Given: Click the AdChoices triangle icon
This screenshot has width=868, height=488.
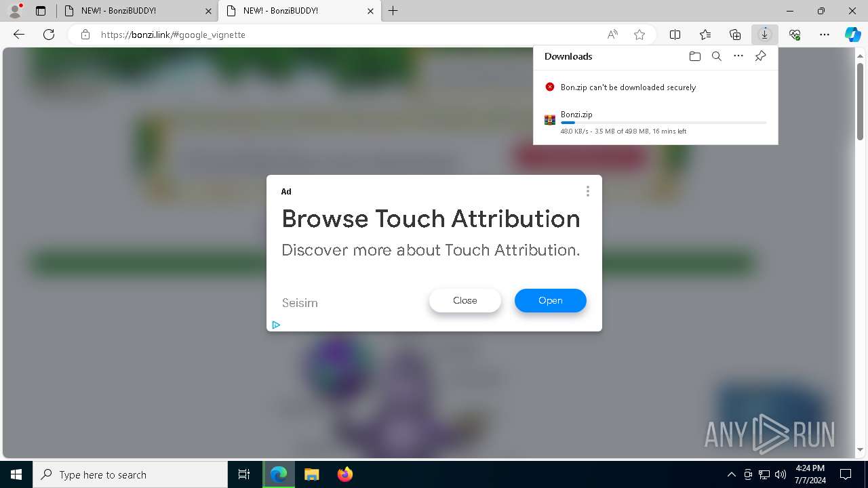Looking at the screenshot, I should [276, 325].
